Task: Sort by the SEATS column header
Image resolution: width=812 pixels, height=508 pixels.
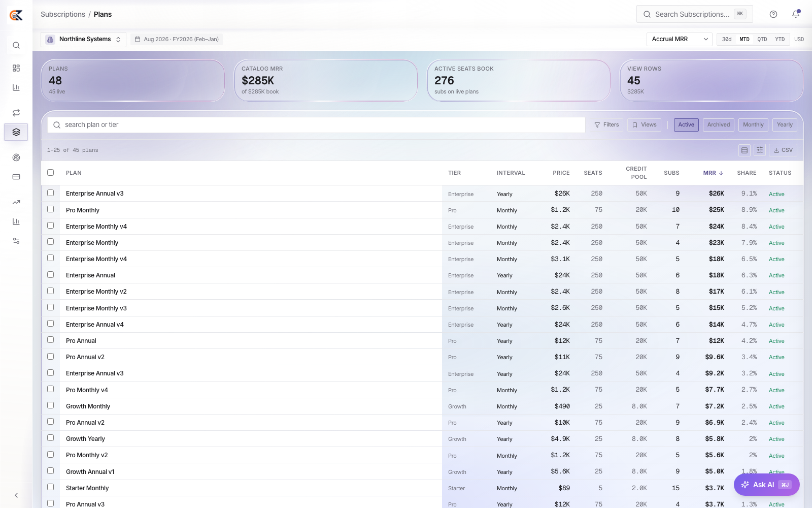Action: pos(593,173)
